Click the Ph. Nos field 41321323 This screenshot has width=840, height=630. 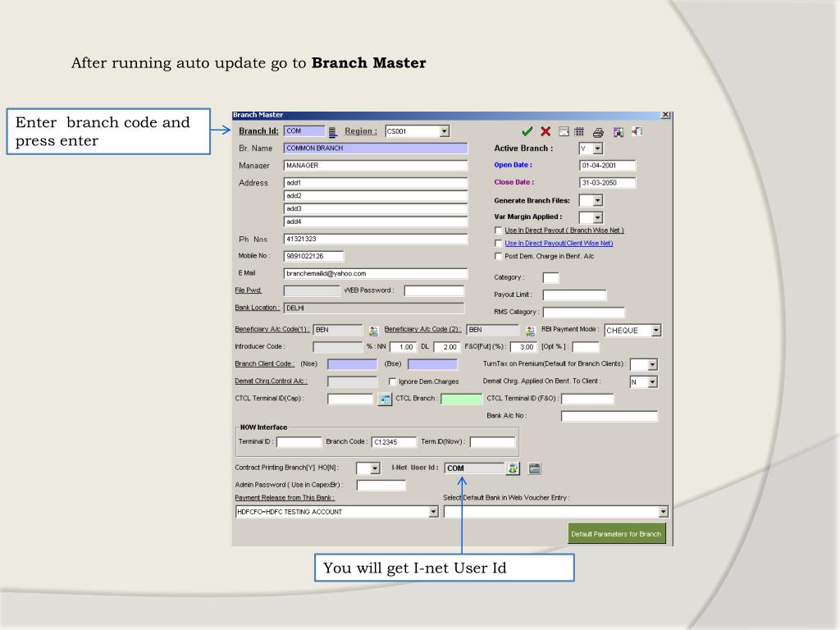point(376,239)
